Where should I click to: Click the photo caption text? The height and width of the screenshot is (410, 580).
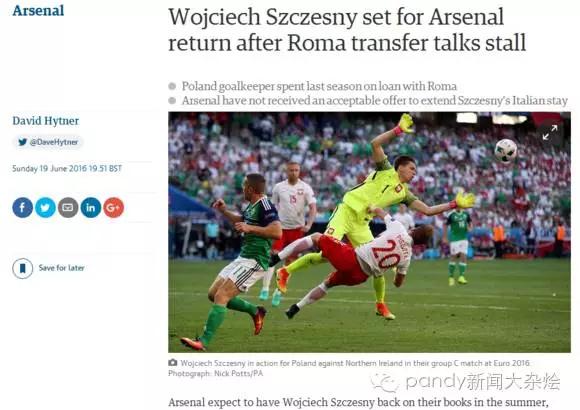pos(349,368)
